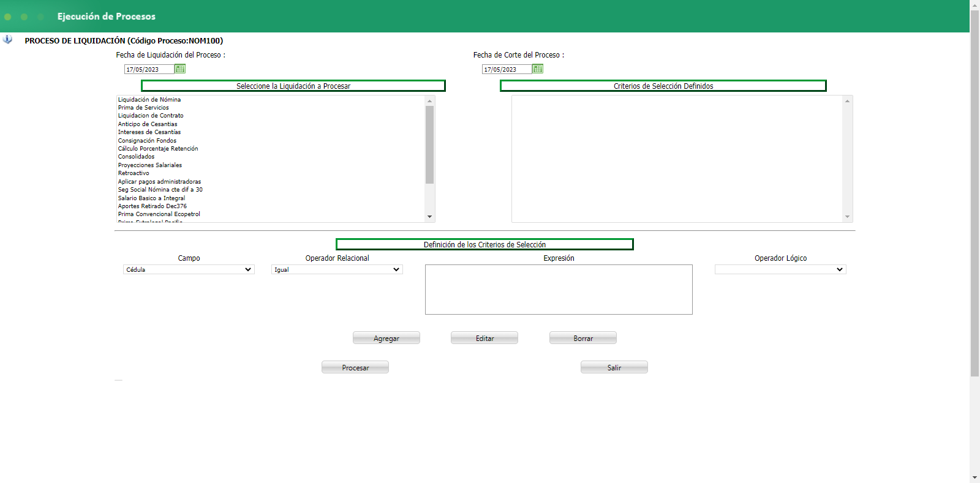The width and height of the screenshot is (980, 483).
Task: Select Consolidados in list
Action: (270, 157)
